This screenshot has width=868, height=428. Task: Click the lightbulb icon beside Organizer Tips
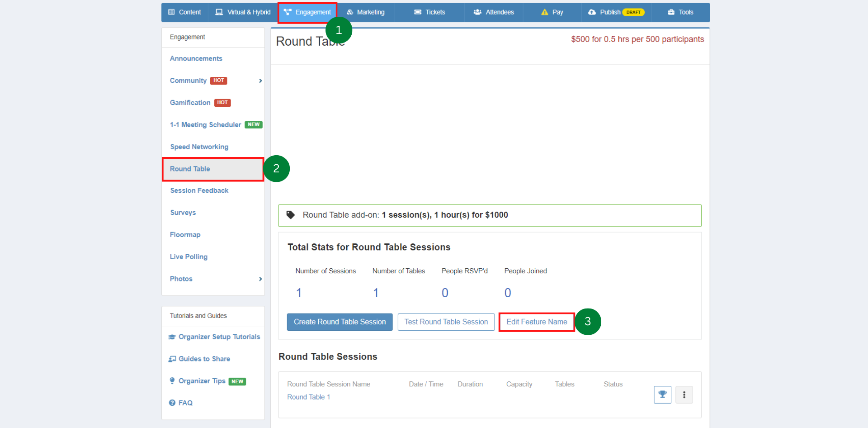click(x=172, y=381)
